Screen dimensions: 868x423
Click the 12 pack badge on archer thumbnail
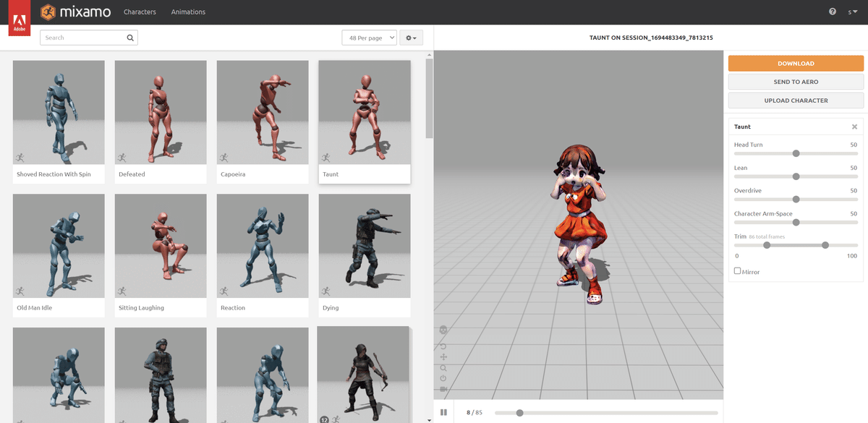(x=325, y=419)
